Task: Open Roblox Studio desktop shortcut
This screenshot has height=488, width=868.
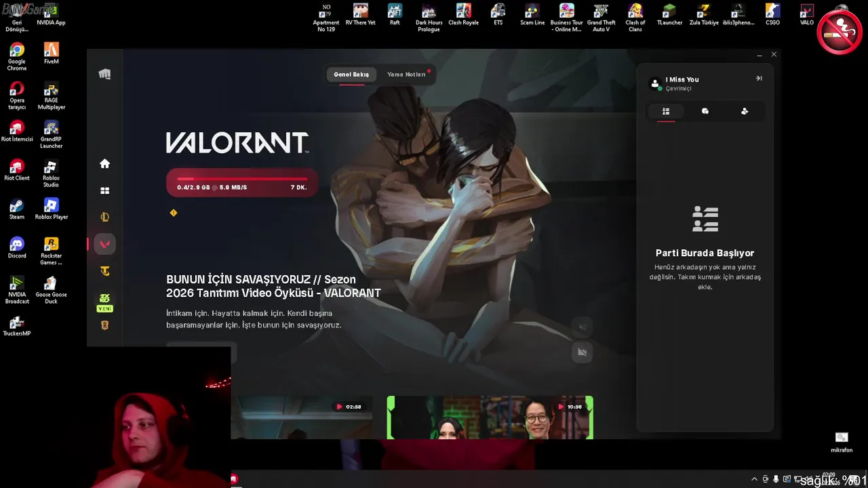Action: point(51,173)
